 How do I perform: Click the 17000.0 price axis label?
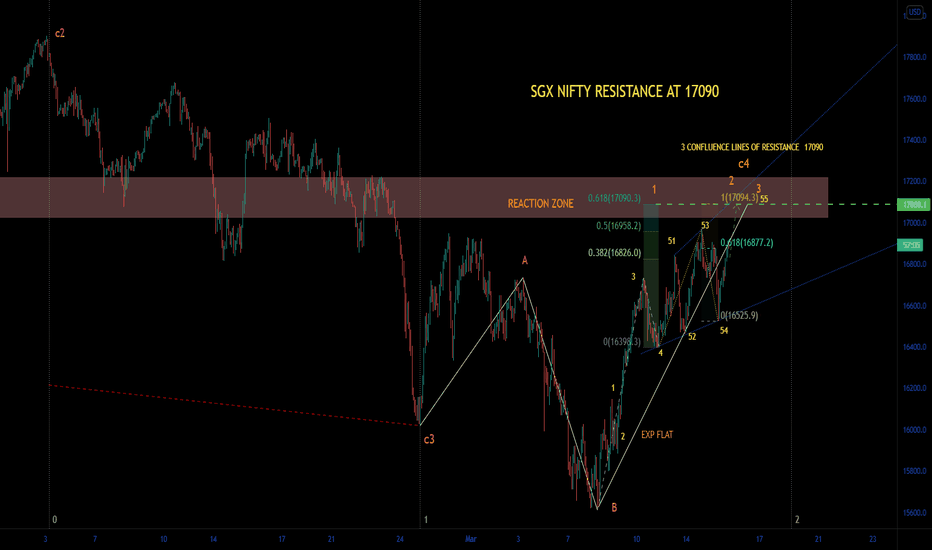914,223
